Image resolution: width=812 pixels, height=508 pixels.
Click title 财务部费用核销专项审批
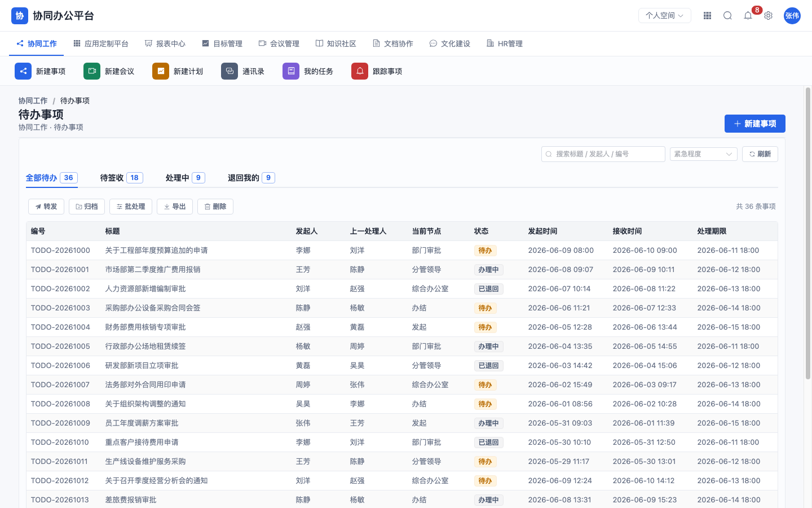(x=145, y=327)
